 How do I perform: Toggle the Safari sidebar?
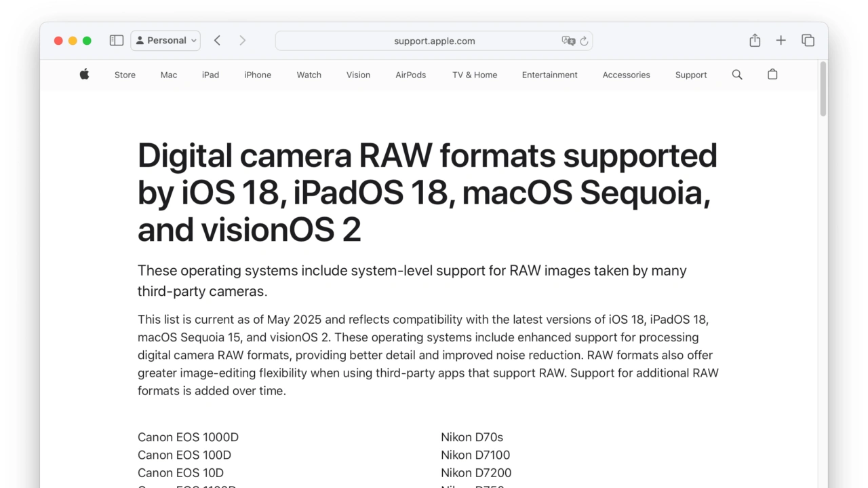117,41
